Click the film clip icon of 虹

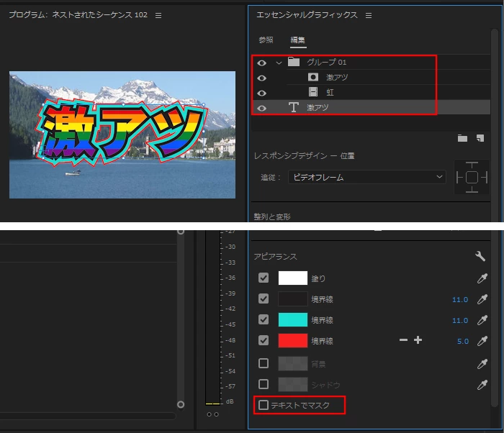[313, 92]
